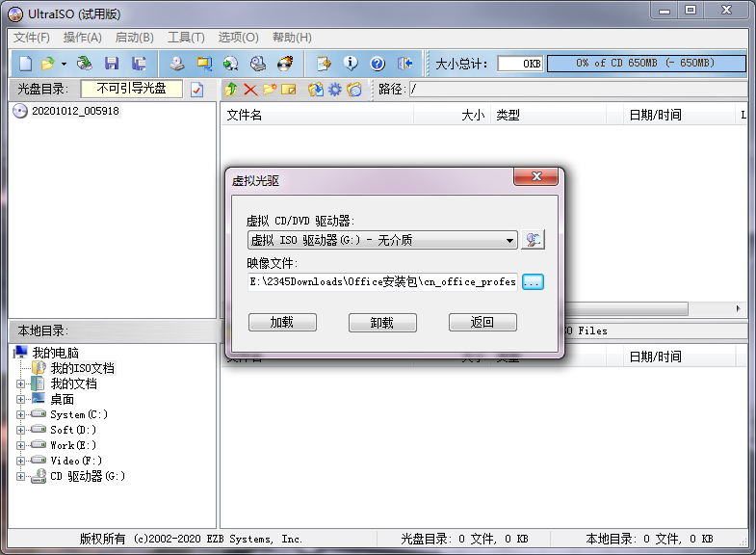Viewport: 756px width, 555px height.
Task: Click the Convert image format icon
Action: point(231,64)
